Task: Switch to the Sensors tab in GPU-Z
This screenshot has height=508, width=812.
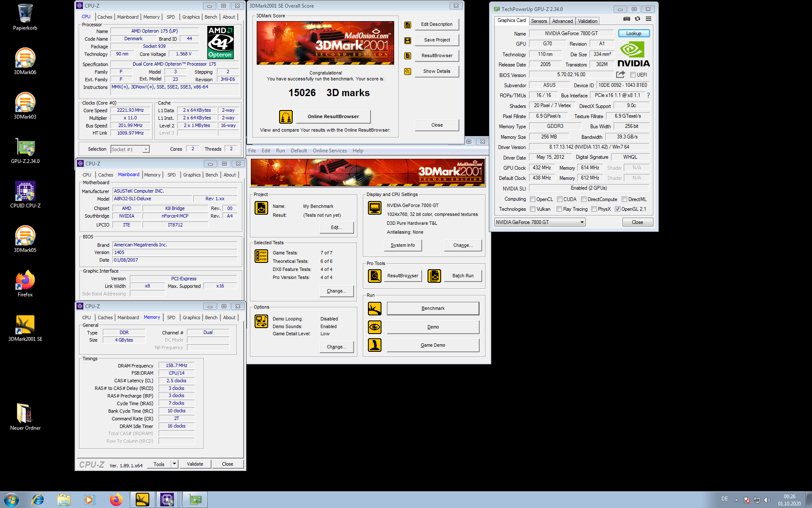Action: pos(539,21)
